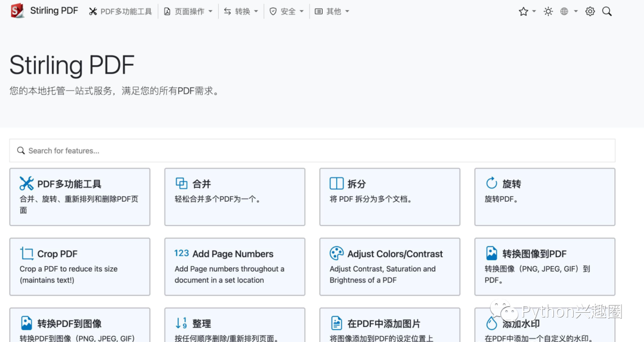Click the favorites star icon
The width and height of the screenshot is (644, 342).
coord(524,11)
